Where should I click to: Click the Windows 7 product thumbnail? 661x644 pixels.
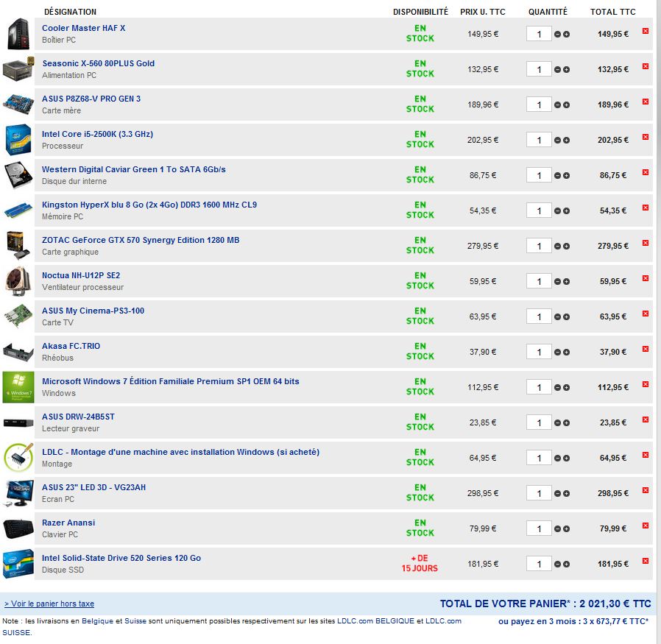[x=18, y=387]
